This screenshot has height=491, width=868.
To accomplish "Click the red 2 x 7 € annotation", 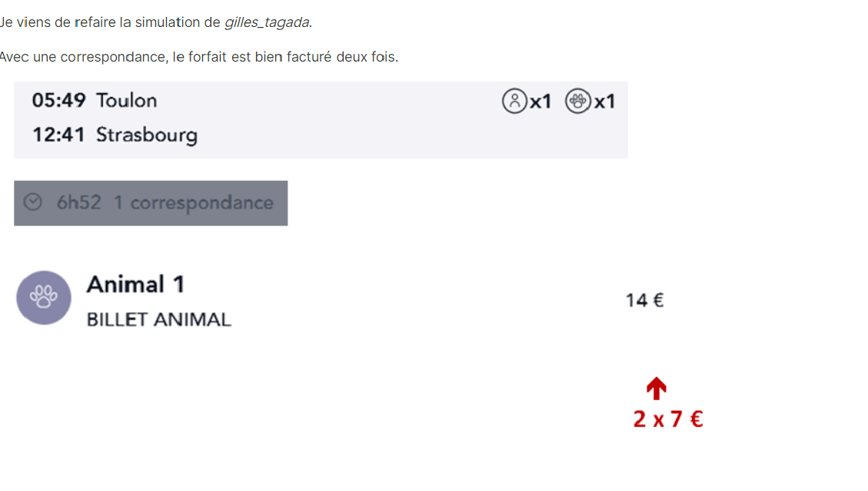I will (668, 419).
